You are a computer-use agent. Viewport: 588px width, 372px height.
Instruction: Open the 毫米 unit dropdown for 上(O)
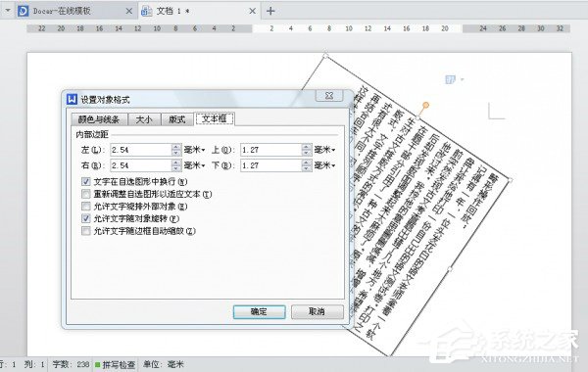[324, 150]
